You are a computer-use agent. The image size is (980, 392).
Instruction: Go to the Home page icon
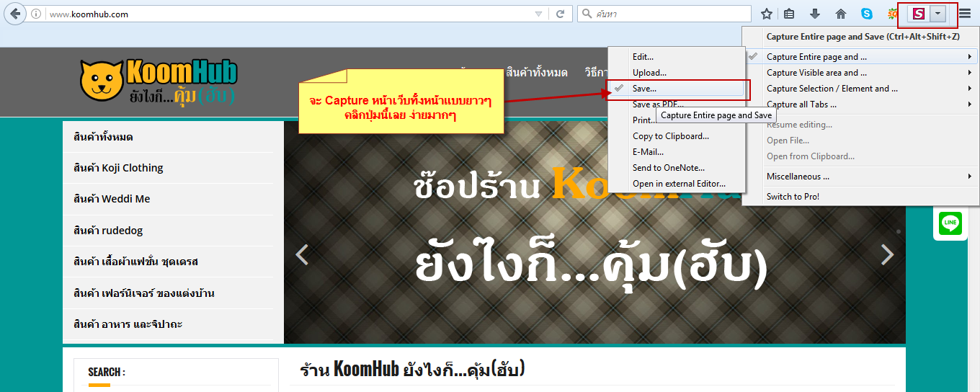click(840, 14)
